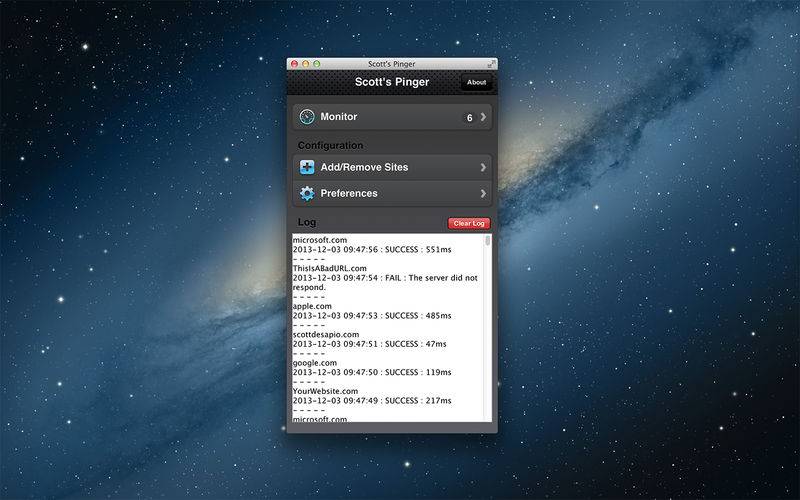The width and height of the screenshot is (800, 500).
Task: Open the About button
Action: (477, 82)
